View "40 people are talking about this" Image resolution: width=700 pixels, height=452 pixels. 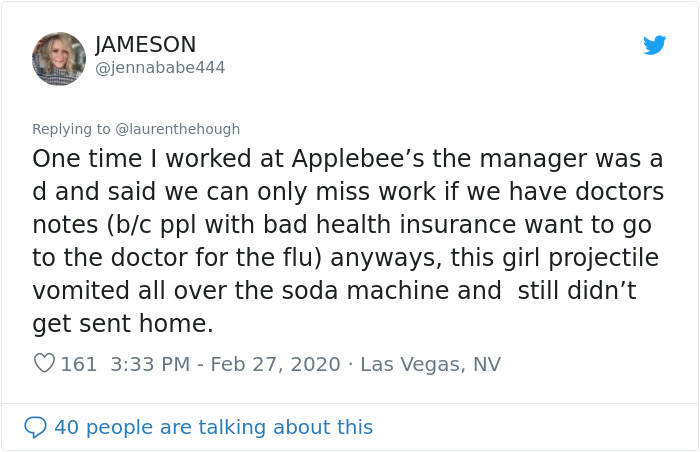point(213,427)
